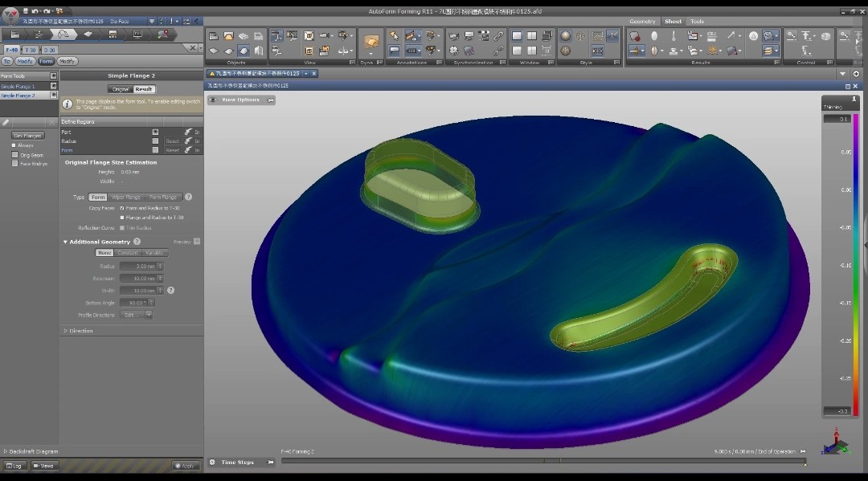Click the help icon beside Type options
This screenshot has width=868, height=481.
pos(188,197)
